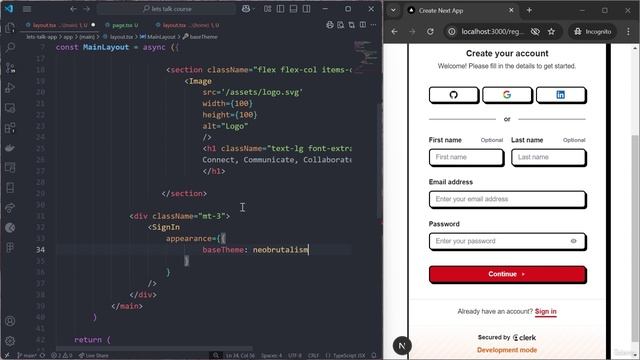Click the Incognito indicator button

click(593, 31)
